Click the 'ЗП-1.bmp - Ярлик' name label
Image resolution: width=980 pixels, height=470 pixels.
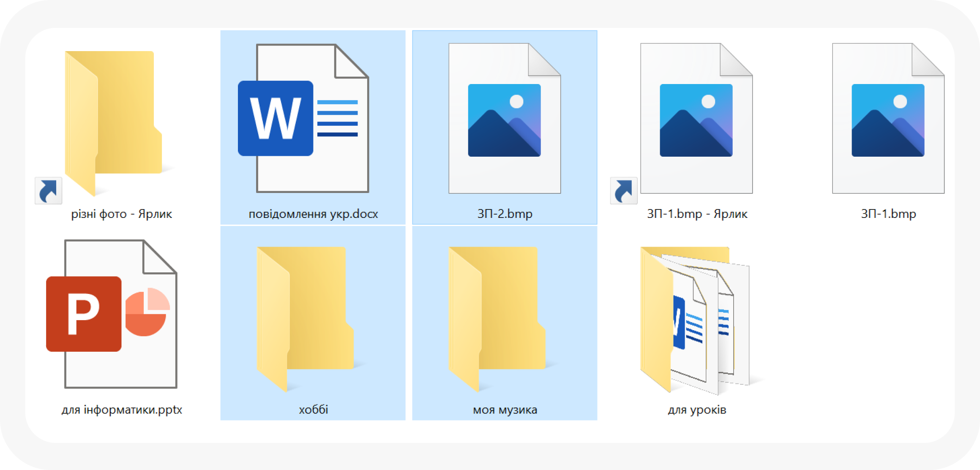(697, 214)
